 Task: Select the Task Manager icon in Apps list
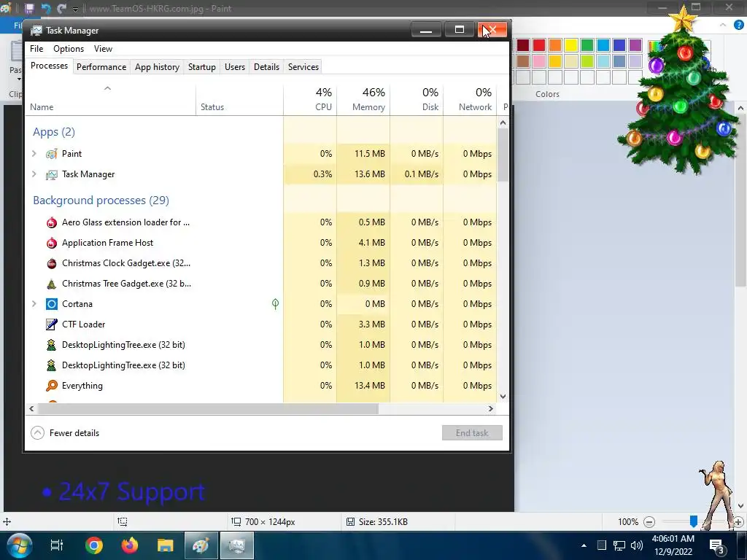(52, 175)
